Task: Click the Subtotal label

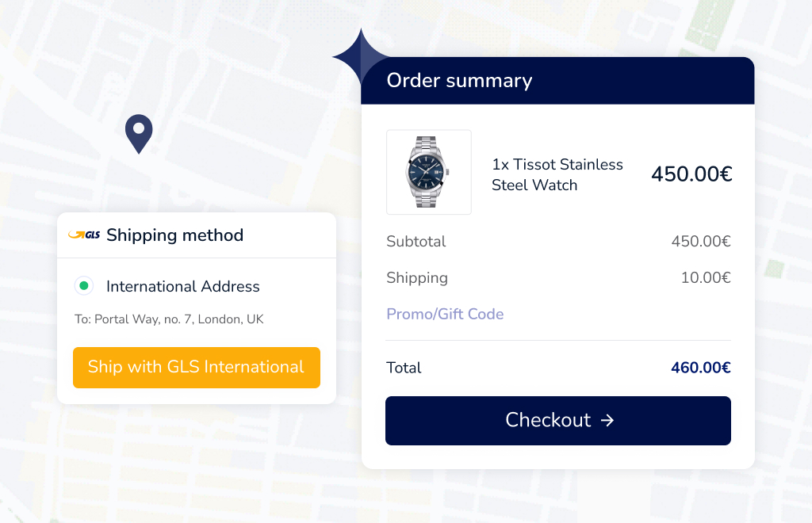Action: click(x=416, y=241)
